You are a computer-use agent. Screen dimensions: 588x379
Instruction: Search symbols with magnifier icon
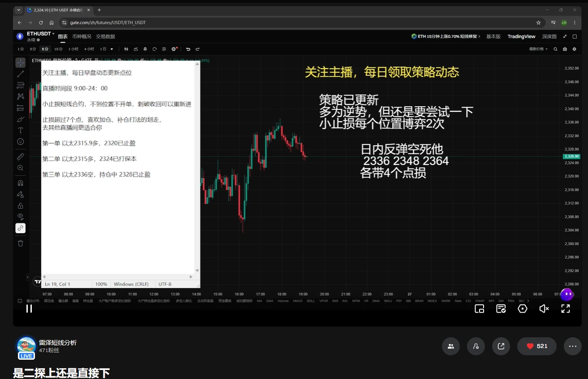pyautogui.click(x=555, y=49)
